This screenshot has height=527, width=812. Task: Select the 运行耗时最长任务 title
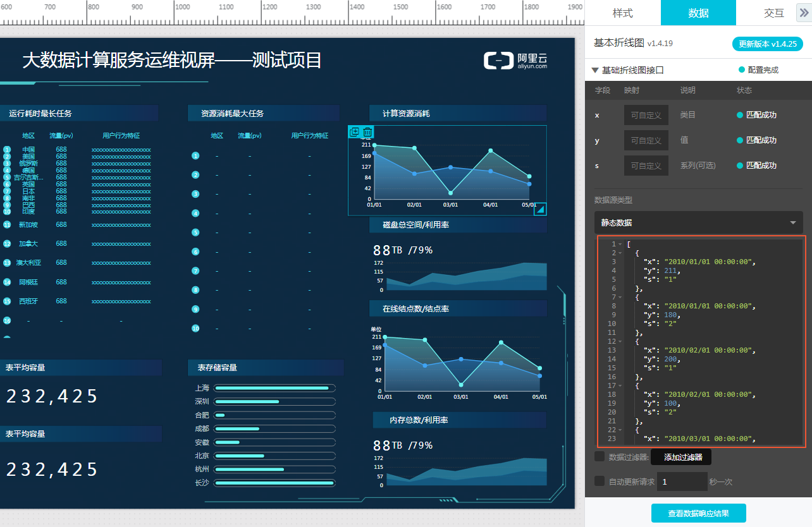[79, 114]
